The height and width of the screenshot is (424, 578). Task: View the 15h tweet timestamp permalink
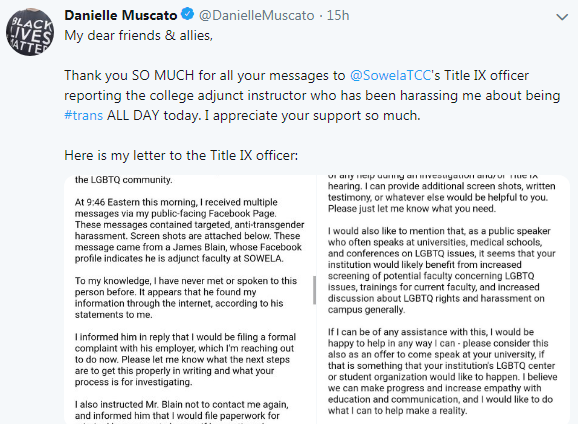click(x=338, y=15)
